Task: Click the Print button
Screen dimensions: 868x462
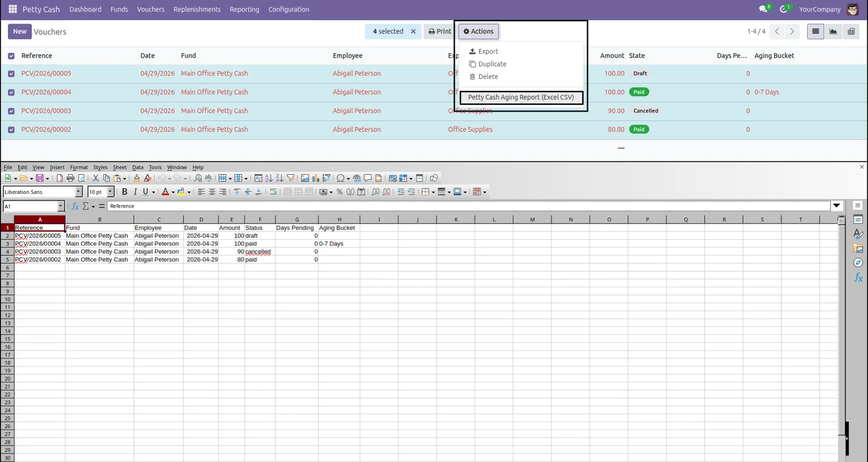Action: tap(440, 31)
